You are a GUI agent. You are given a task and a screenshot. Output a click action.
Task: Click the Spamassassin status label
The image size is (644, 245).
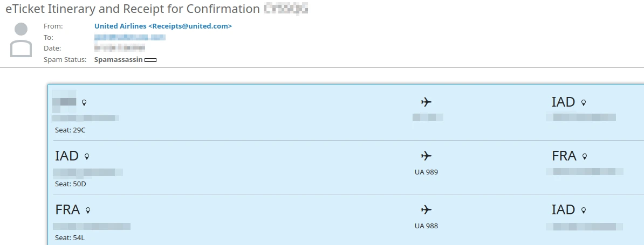(x=118, y=60)
